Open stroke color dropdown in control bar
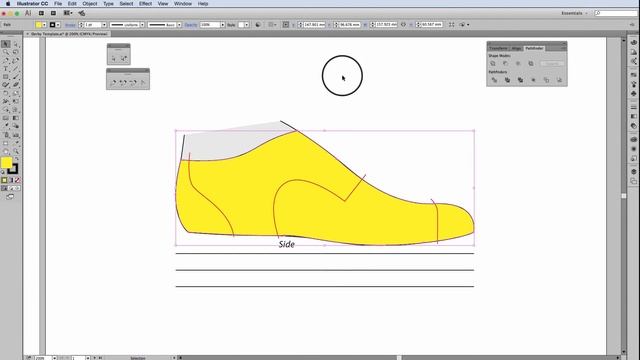The image size is (640, 360). click(58, 24)
